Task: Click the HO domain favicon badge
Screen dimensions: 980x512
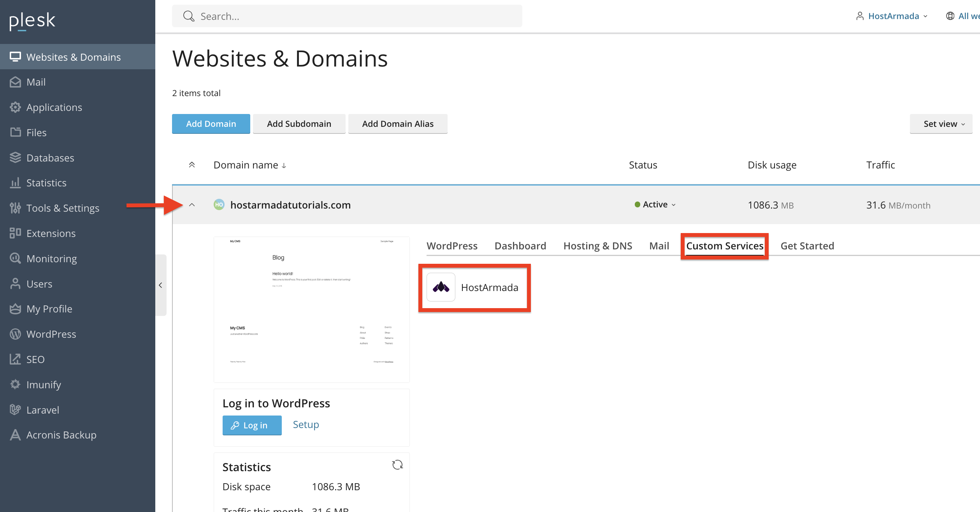Action: pos(219,205)
